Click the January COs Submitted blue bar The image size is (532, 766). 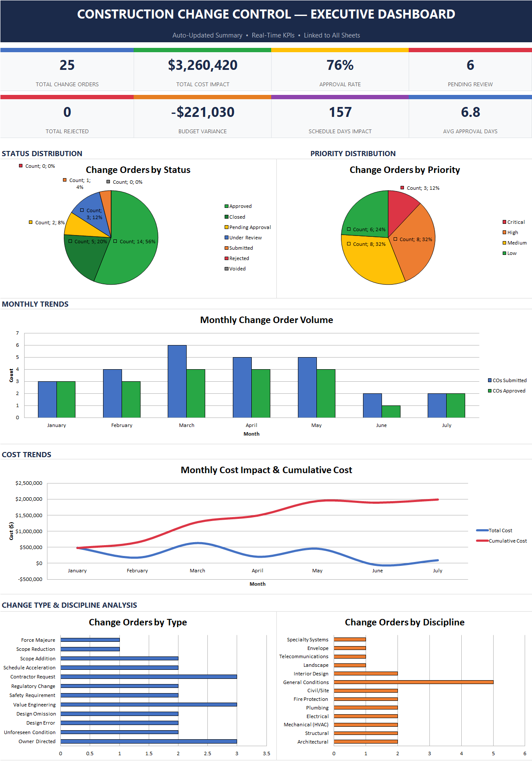click(47, 399)
